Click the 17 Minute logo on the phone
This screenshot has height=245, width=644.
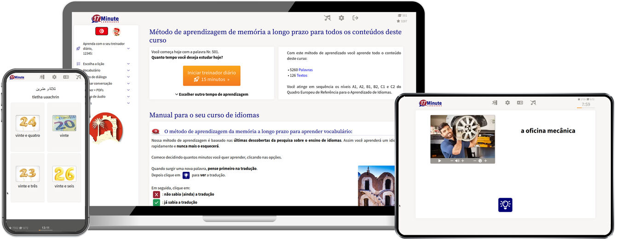click(17, 77)
